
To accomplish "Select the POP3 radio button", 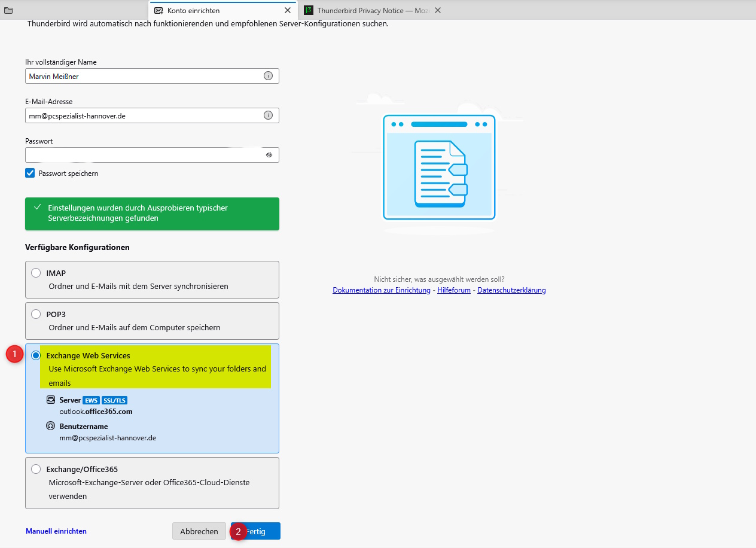I will (x=36, y=314).
